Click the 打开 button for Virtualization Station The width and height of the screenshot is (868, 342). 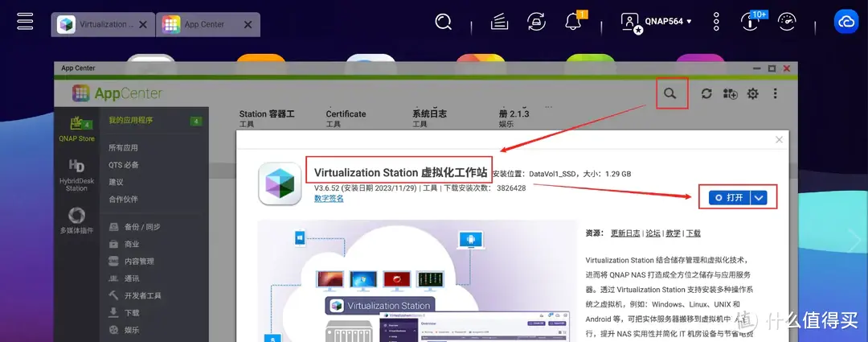(729, 198)
